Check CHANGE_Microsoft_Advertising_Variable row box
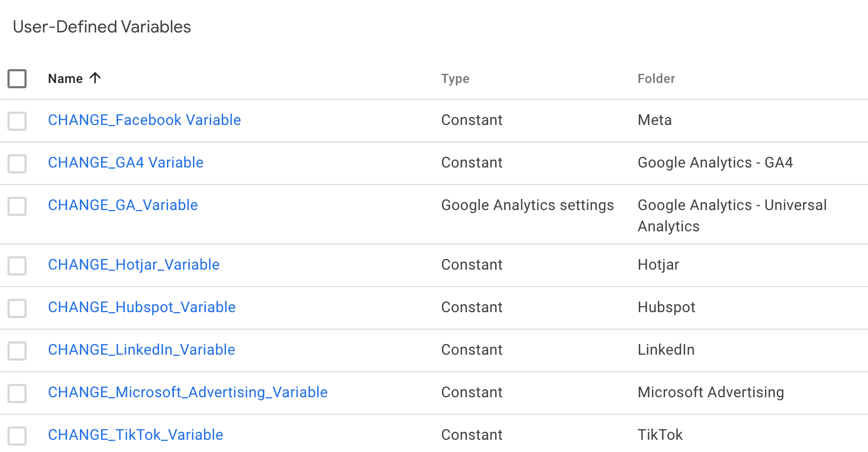 17,393
